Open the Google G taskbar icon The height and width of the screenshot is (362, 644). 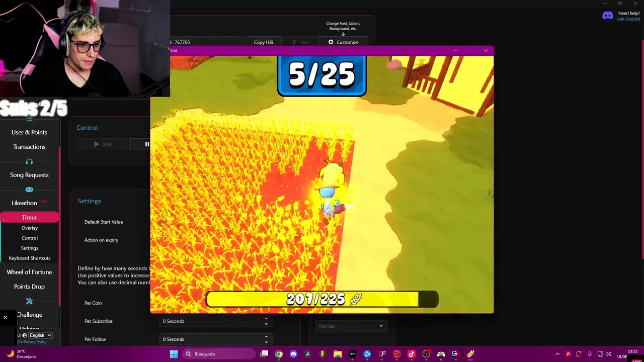tap(456, 354)
